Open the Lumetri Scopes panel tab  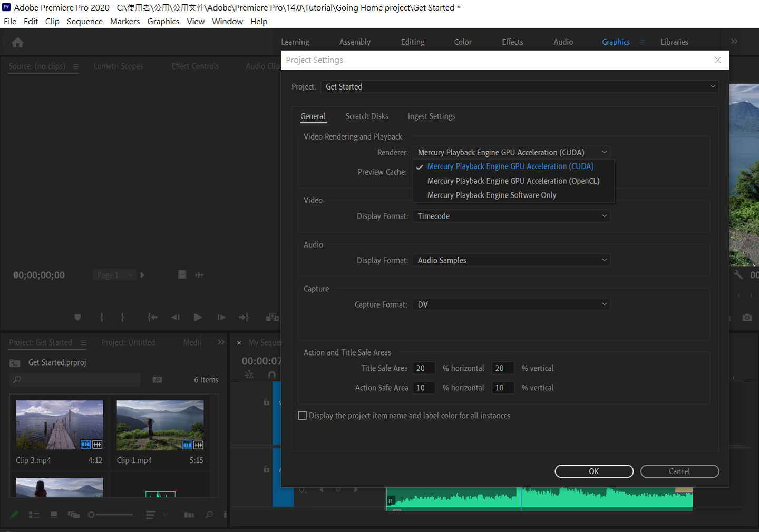(118, 66)
